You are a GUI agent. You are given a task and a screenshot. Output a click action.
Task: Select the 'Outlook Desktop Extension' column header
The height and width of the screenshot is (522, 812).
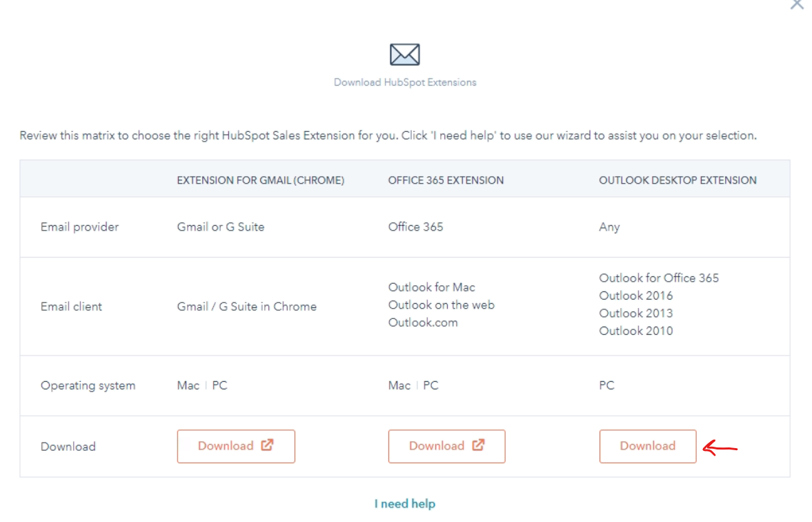[x=677, y=180]
